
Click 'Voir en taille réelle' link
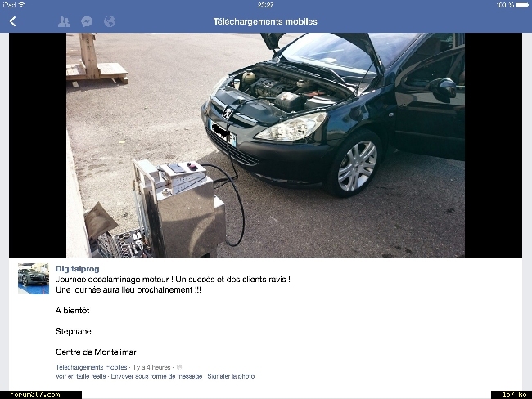[x=80, y=376]
